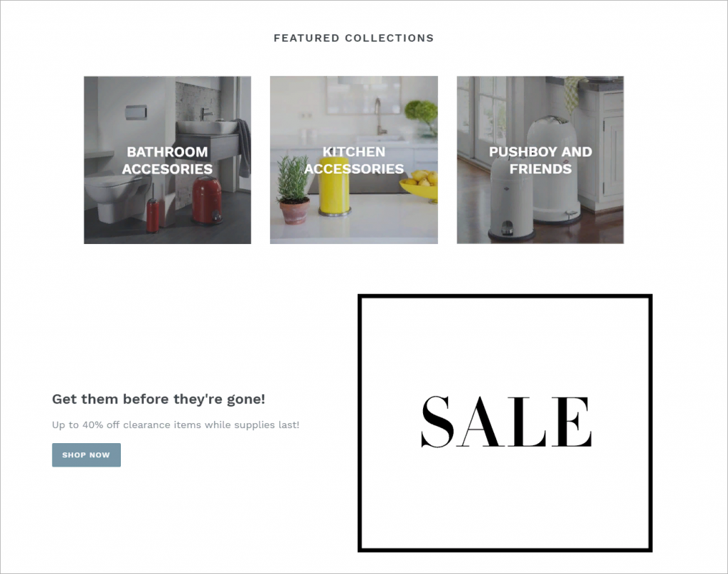Screen dimensions: 728x574
Task: Click the 'Up to 40% off clearance' text
Action: pos(176,425)
